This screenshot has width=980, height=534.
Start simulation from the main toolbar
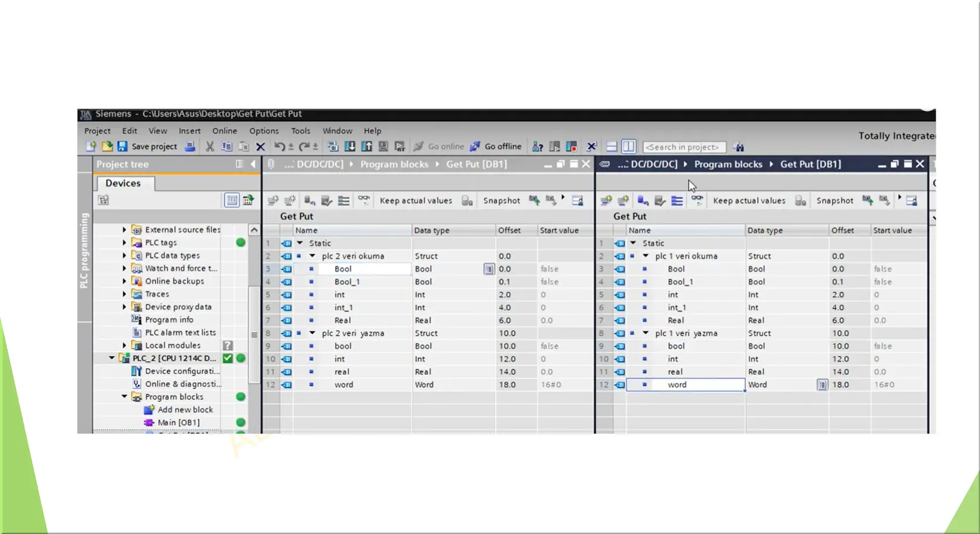click(383, 146)
